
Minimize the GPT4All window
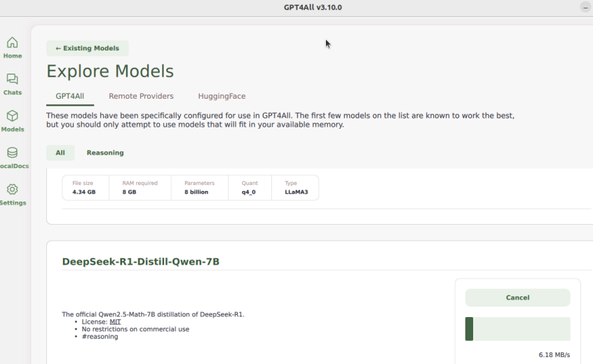point(585,7)
